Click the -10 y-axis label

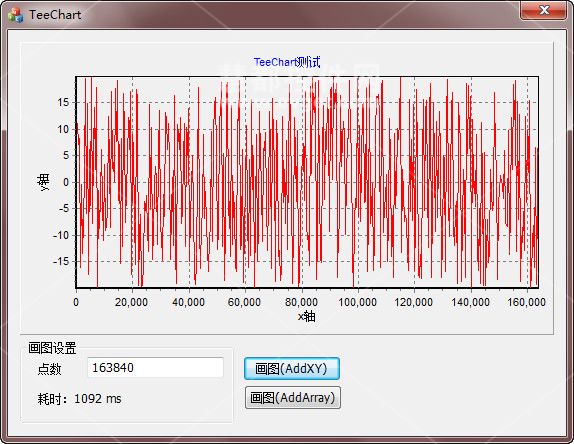click(61, 235)
